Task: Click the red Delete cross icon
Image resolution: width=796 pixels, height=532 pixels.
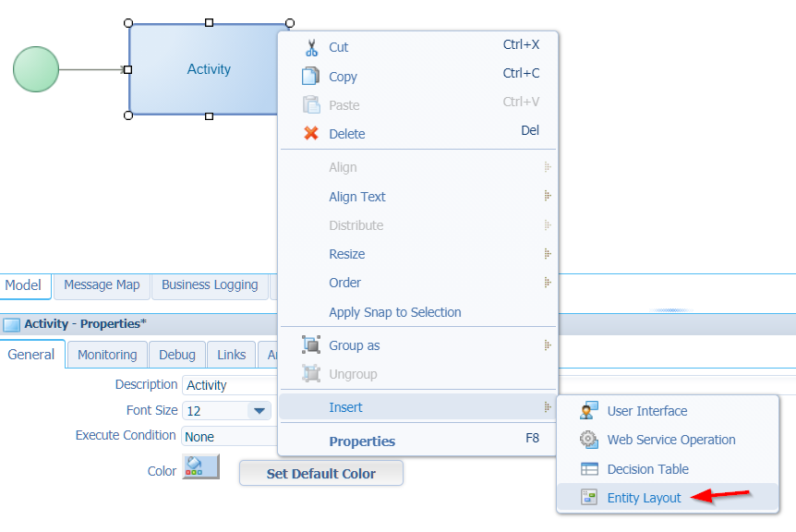Action: 311,134
